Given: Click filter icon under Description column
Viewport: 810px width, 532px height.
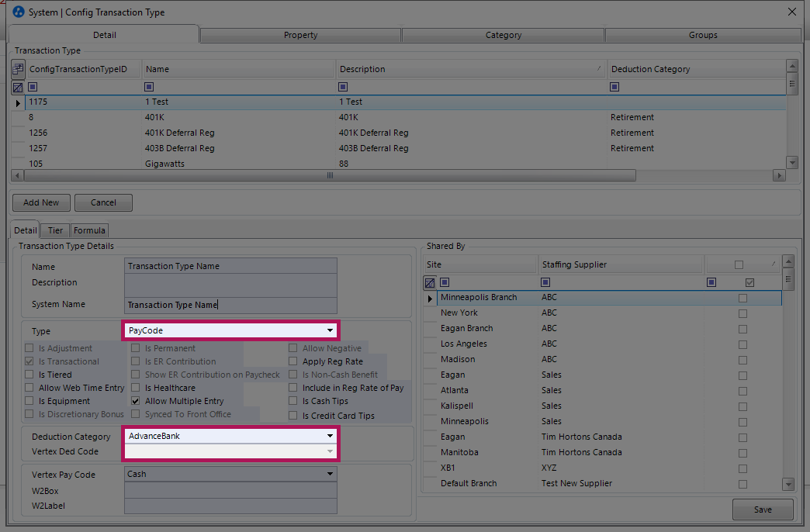Looking at the screenshot, I should tap(342, 87).
